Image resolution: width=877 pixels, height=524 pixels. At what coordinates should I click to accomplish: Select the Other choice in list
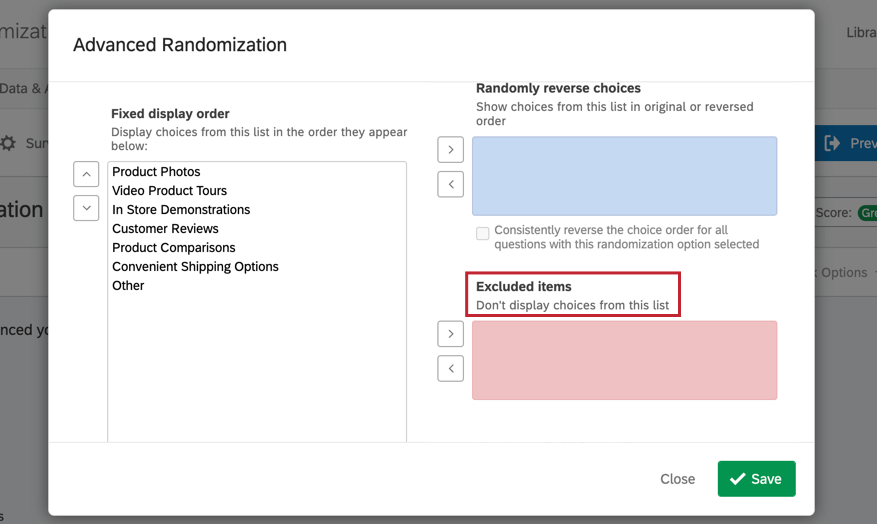128,286
